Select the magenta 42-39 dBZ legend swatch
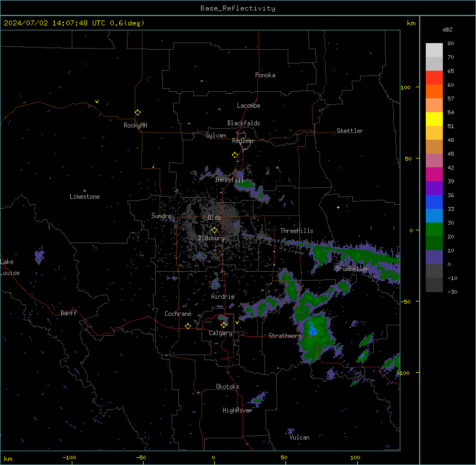Image resolution: width=476 pixels, height=465 pixels. 434,174
